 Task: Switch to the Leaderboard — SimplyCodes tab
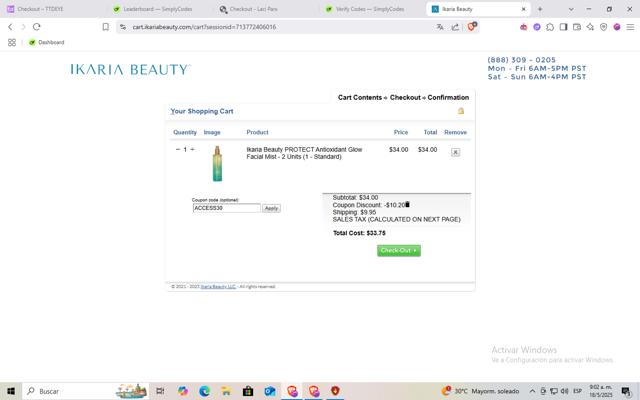click(x=158, y=9)
